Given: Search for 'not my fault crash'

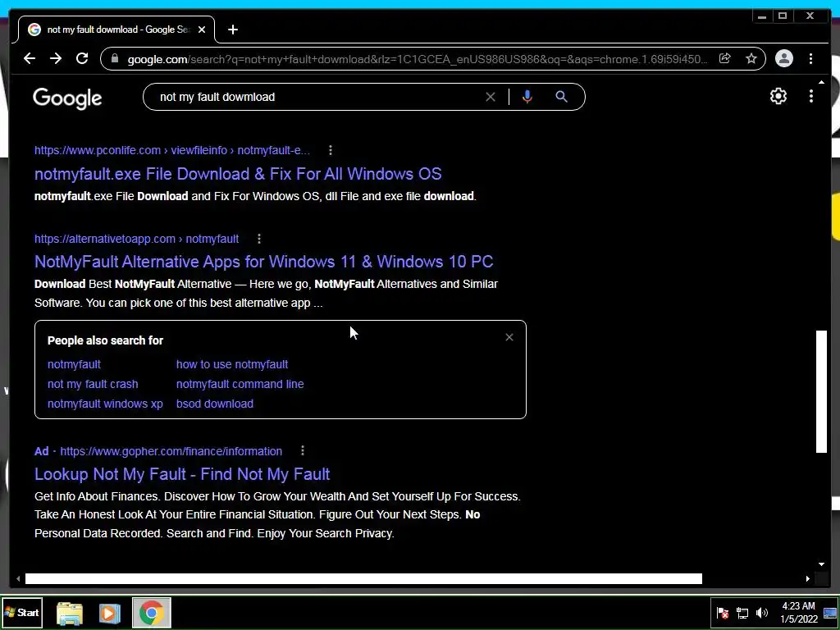Looking at the screenshot, I should point(93,384).
